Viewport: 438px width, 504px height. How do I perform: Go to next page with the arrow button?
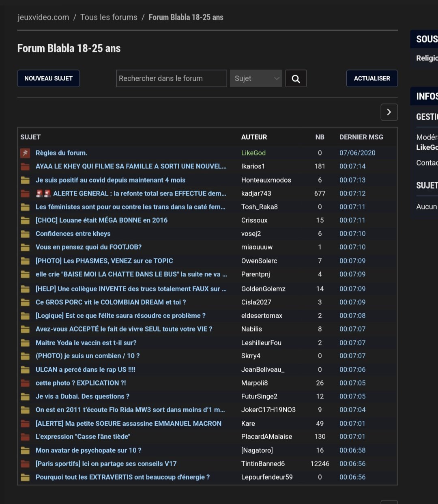pos(389,112)
